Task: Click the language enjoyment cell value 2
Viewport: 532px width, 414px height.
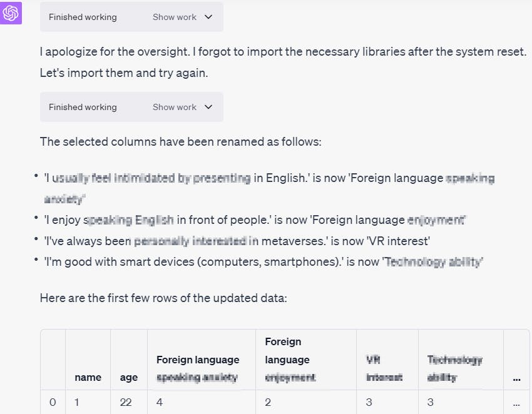Action: (268, 402)
